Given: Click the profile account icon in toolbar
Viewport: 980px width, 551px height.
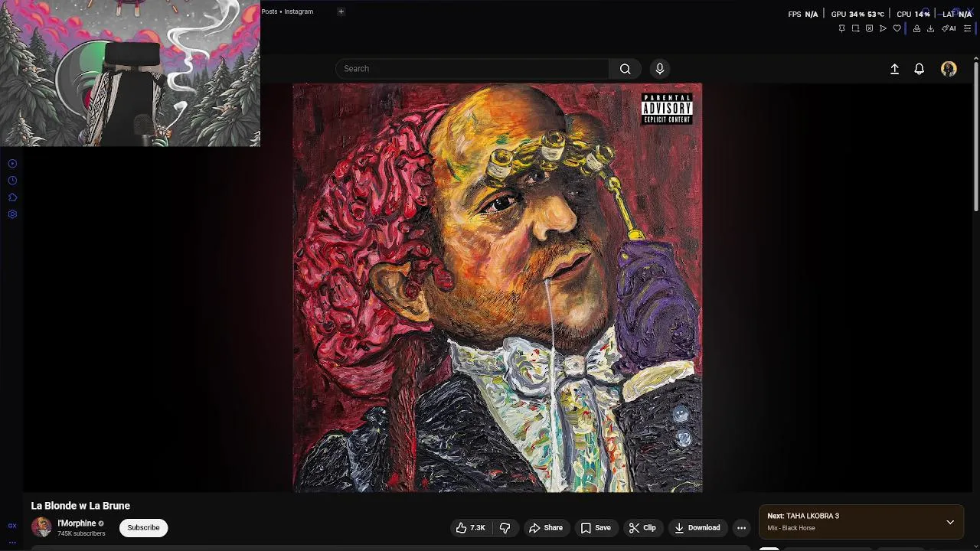Looking at the screenshot, I should click(x=916, y=28).
